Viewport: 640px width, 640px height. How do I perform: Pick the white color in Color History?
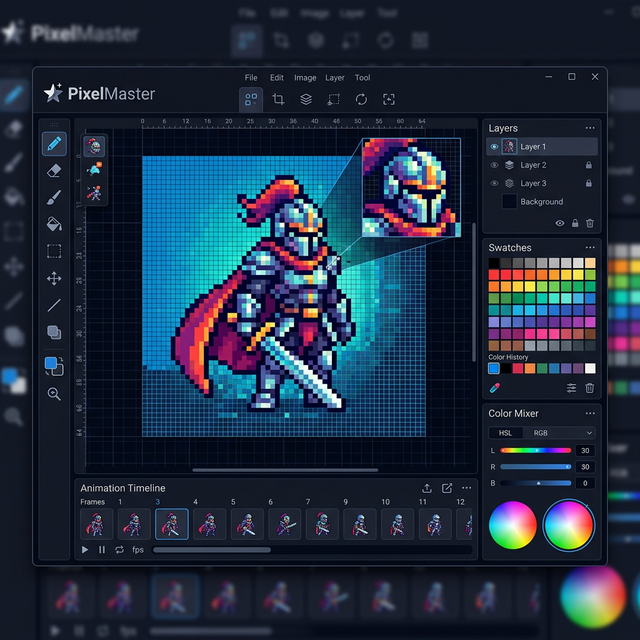tap(590, 369)
